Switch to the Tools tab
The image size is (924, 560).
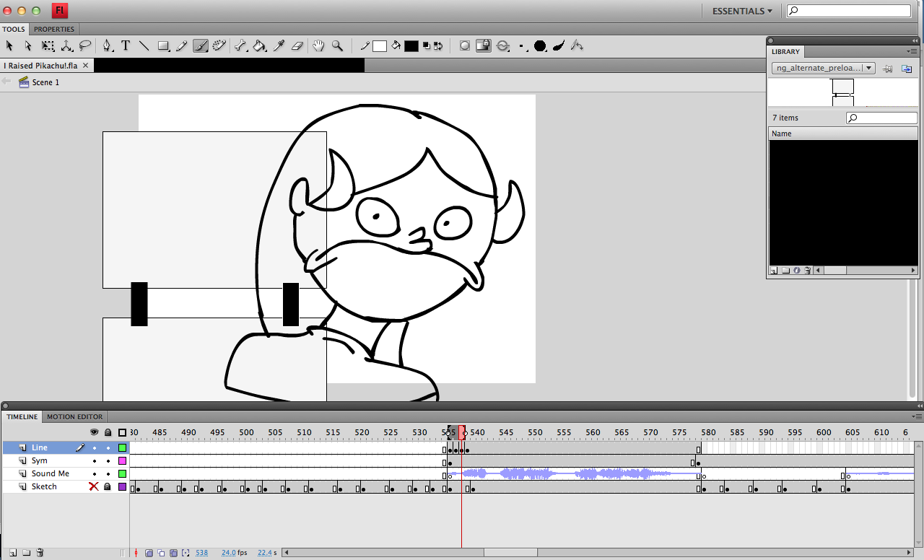pyautogui.click(x=13, y=30)
